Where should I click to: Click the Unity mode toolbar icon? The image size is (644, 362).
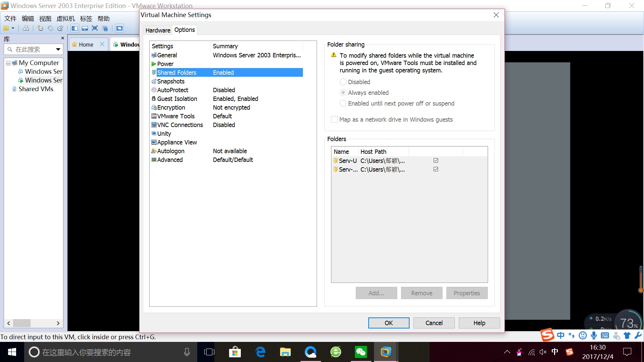[x=105, y=28]
